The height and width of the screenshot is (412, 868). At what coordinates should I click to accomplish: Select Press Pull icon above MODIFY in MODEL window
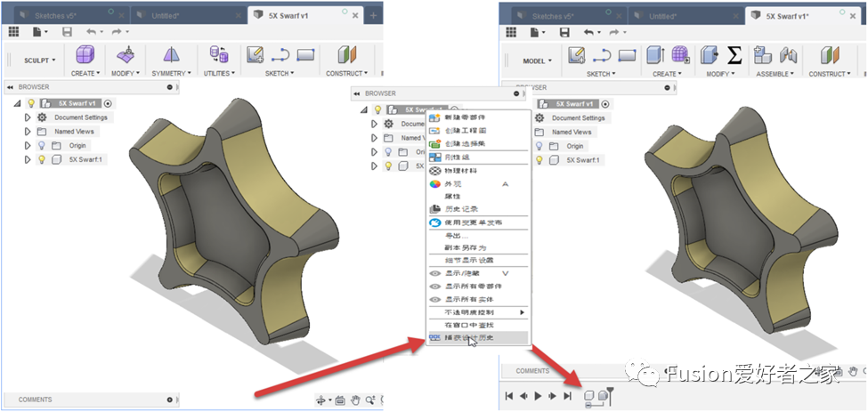pyautogui.click(x=710, y=55)
